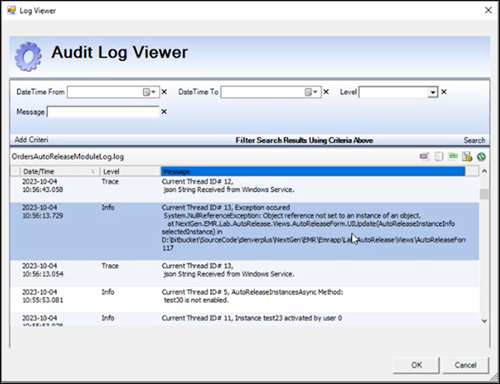Click the purple icon in the log toolbar

[424, 156]
